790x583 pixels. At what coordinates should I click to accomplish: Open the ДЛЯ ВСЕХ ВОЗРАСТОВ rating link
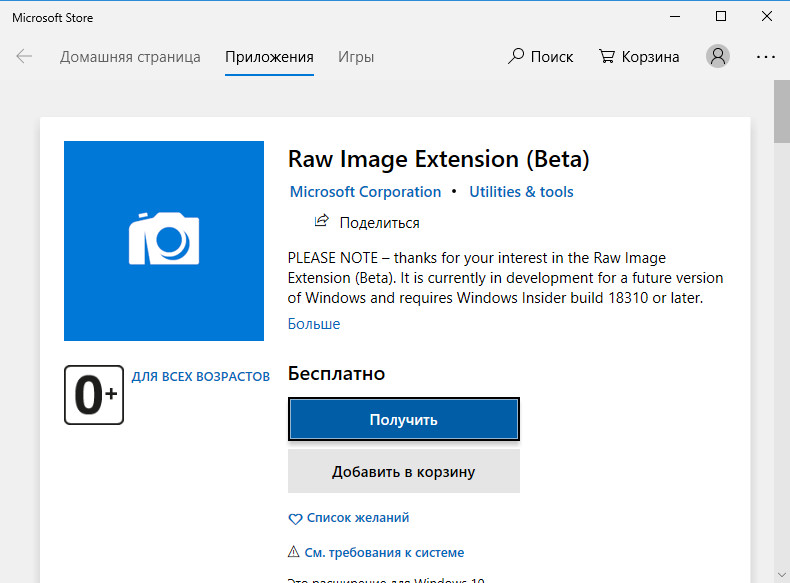coord(201,377)
